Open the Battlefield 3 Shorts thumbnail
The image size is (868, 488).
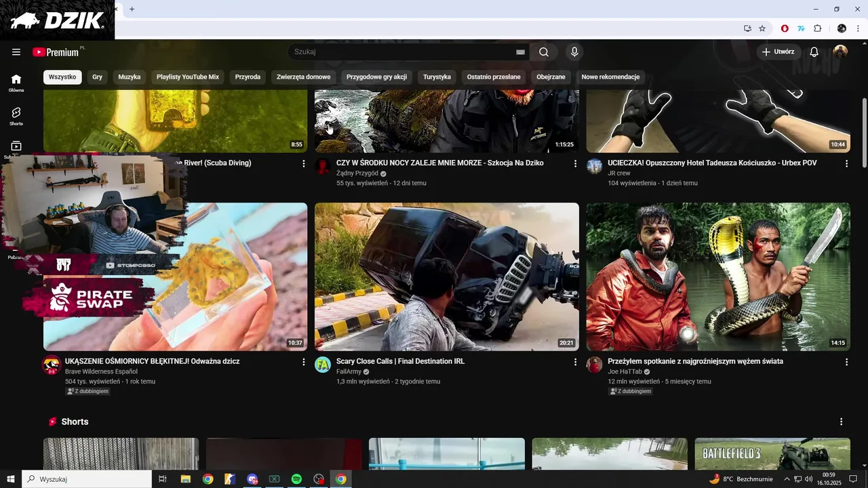[x=772, y=453]
